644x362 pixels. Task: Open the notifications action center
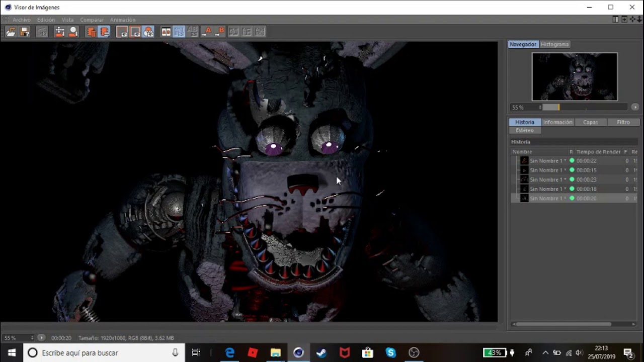(x=628, y=353)
